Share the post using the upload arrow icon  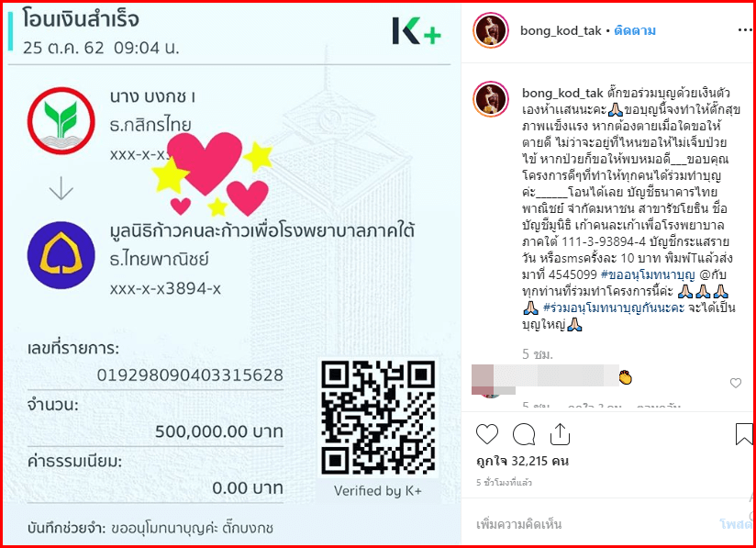point(560,433)
